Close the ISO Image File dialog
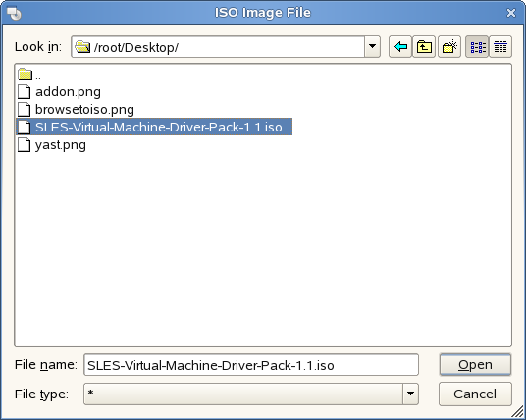The image size is (526, 420). coord(511,13)
